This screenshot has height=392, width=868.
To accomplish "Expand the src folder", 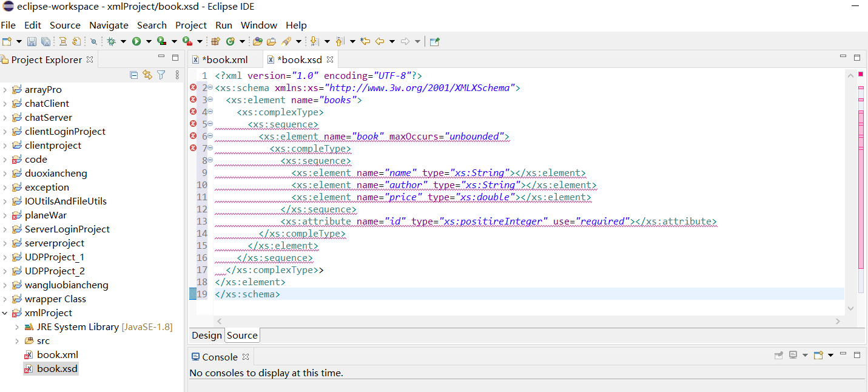I will pos(17,341).
